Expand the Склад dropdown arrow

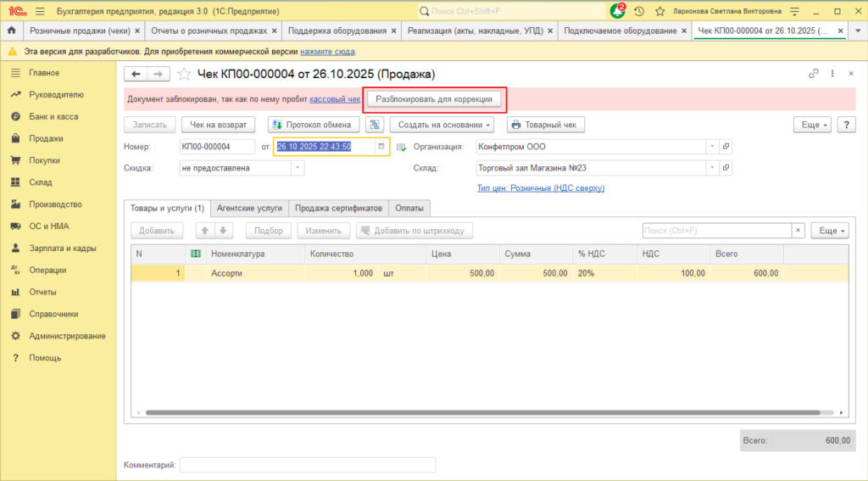[710, 168]
